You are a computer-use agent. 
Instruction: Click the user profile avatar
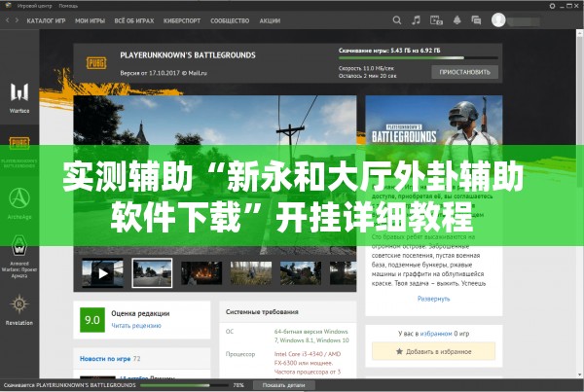click(498, 20)
